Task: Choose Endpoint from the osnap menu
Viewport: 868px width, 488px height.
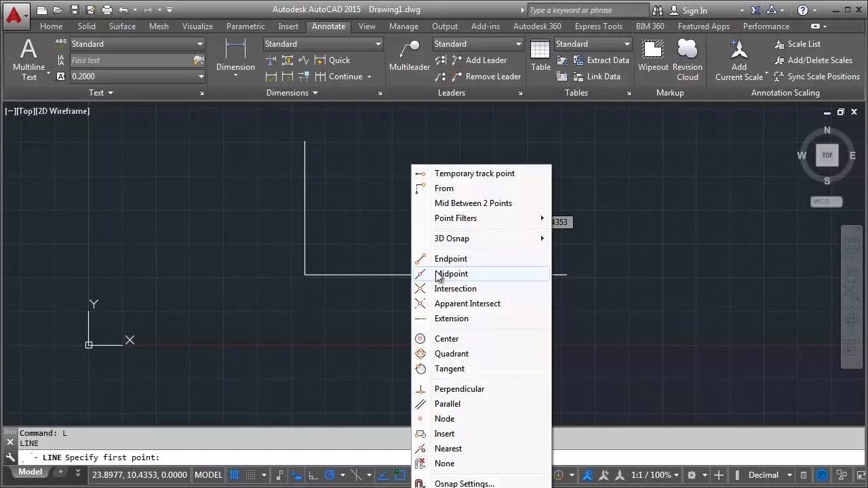Action: click(x=481, y=259)
